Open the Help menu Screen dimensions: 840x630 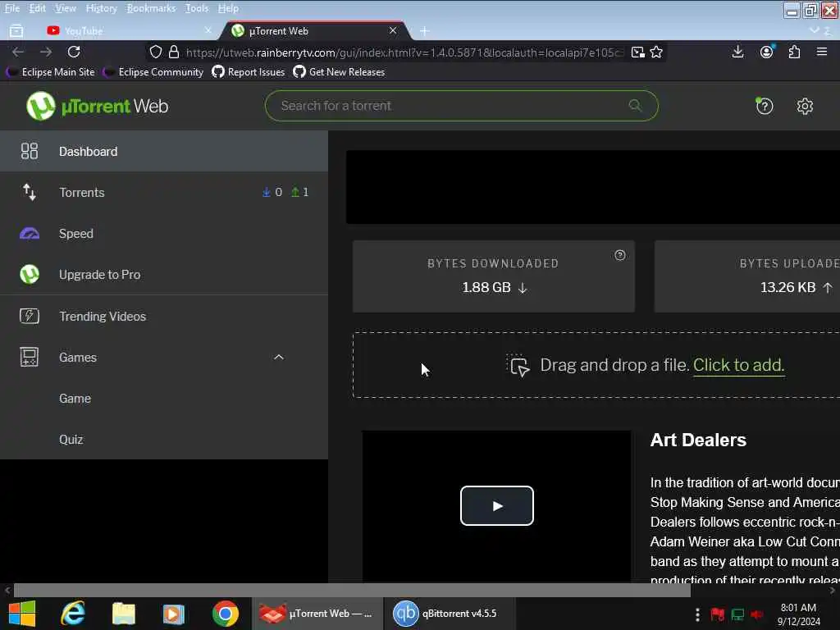point(228,8)
